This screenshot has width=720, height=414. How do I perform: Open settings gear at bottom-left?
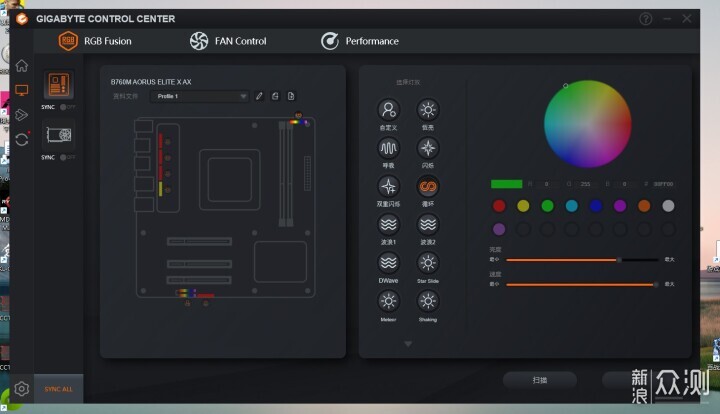tap(22, 389)
